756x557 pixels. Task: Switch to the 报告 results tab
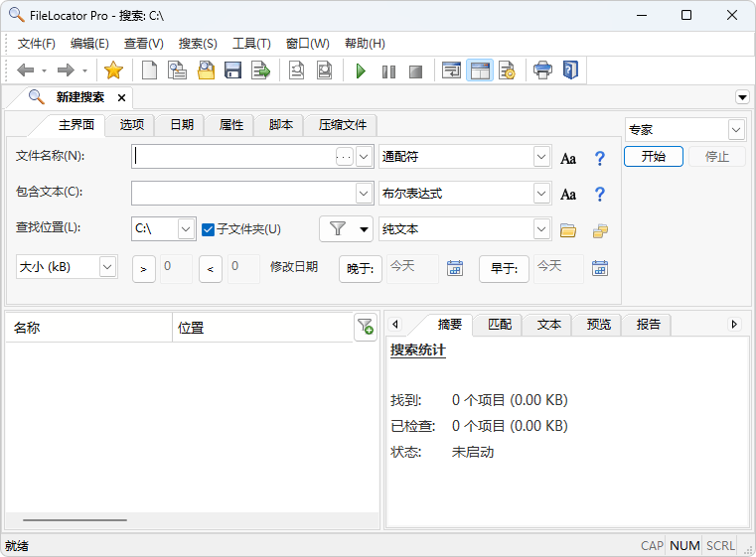coord(648,325)
